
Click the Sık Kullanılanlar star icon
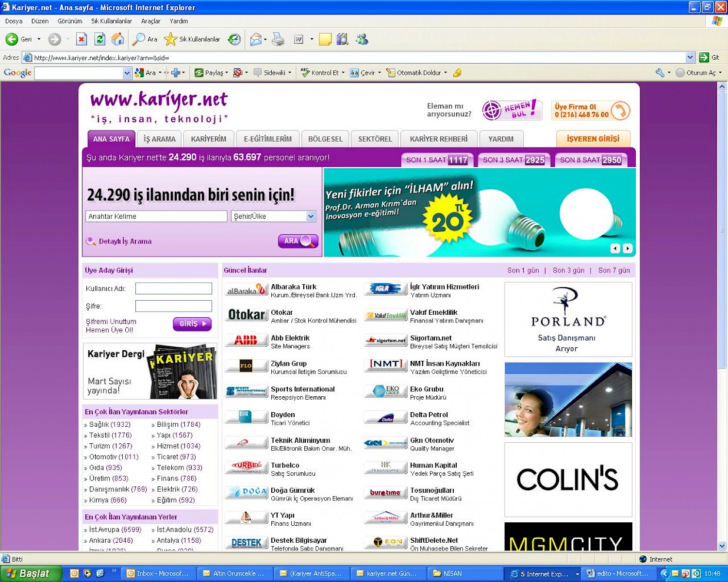170,39
